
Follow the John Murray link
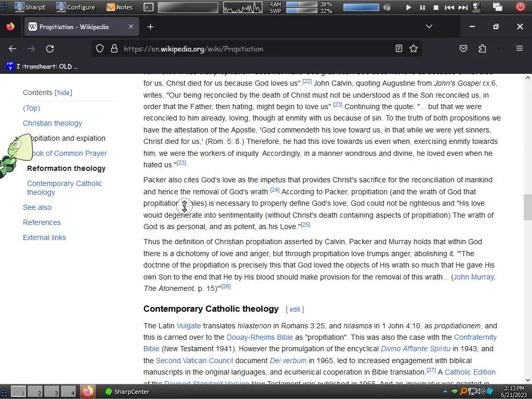pos(474,277)
